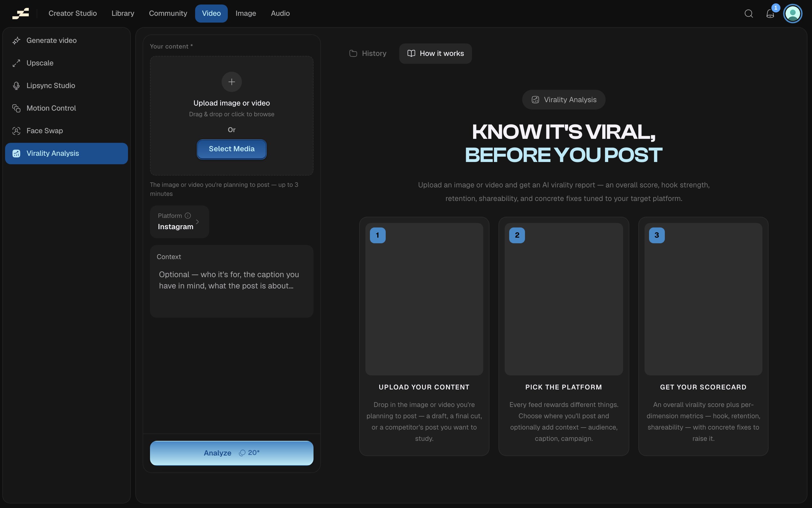812x508 pixels.
Task: Click the Virality Analysis pill badge
Action: pyautogui.click(x=564, y=100)
